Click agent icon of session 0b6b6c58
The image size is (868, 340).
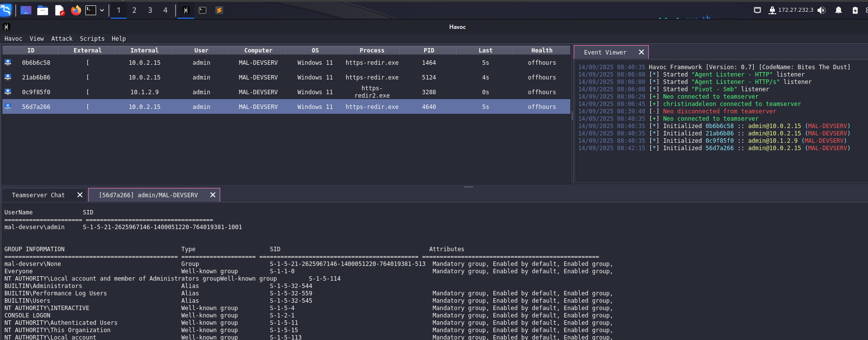(x=8, y=62)
